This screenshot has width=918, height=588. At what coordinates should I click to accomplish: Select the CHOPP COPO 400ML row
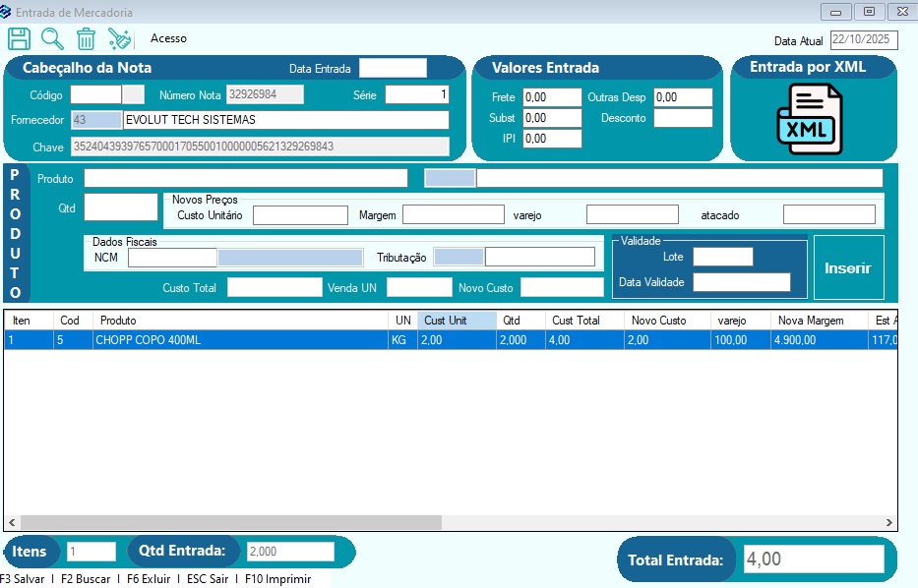point(241,339)
